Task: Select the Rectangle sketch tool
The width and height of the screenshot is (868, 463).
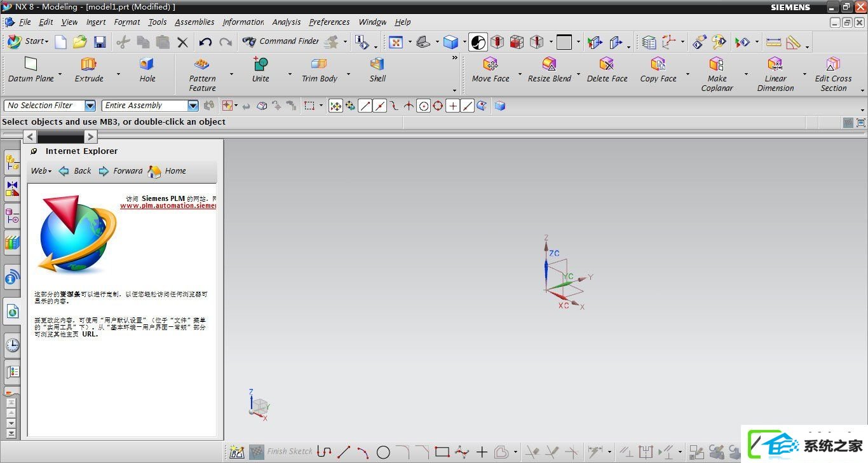Action: click(x=442, y=452)
